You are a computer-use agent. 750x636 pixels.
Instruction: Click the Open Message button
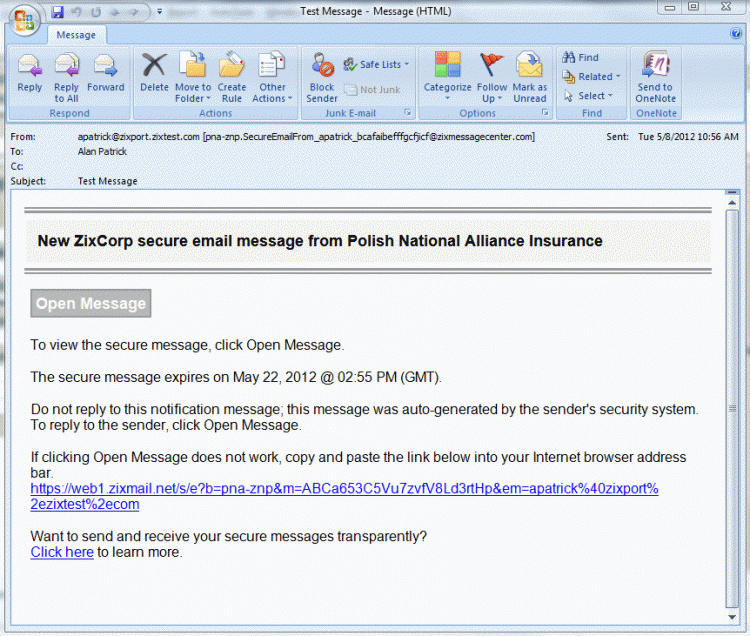pyautogui.click(x=91, y=303)
